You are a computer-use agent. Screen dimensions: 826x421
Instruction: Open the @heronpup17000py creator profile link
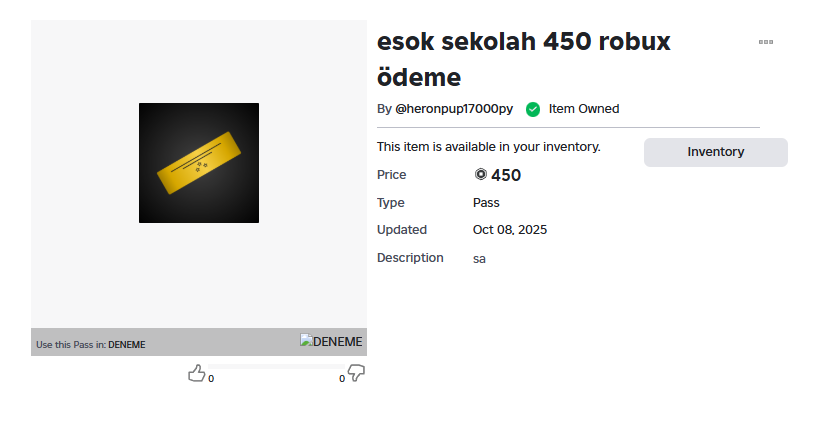pos(453,109)
